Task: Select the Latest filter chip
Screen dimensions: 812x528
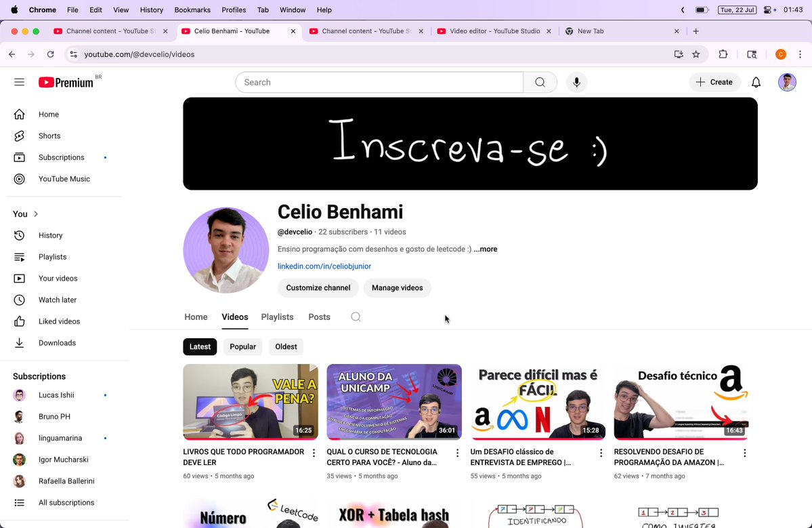Action: 200,346
